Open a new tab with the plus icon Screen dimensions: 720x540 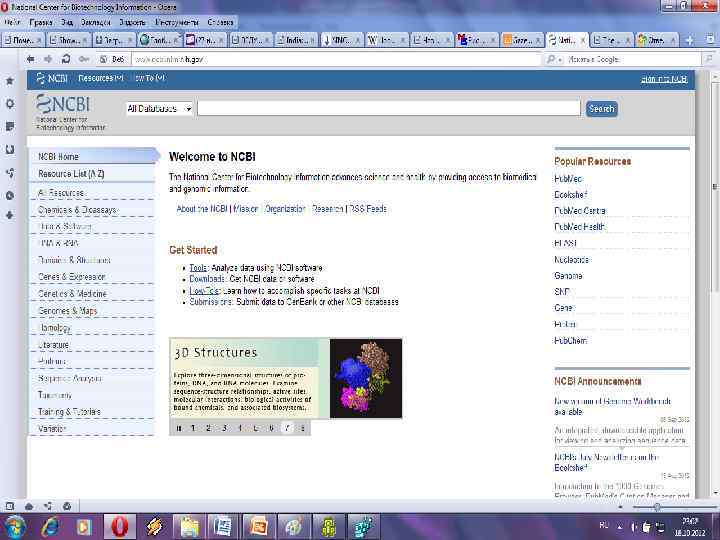pyautogui.click(x=689, y=40)
